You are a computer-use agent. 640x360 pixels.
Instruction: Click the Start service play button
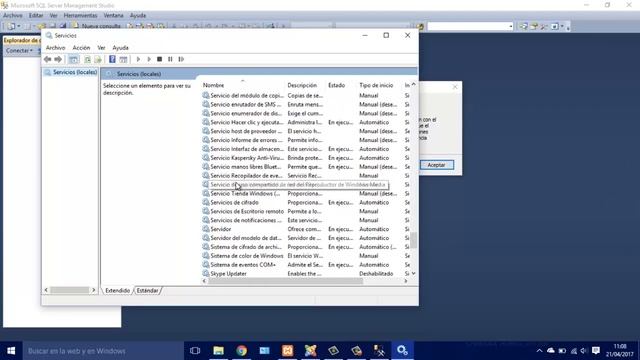coord(138,59)
